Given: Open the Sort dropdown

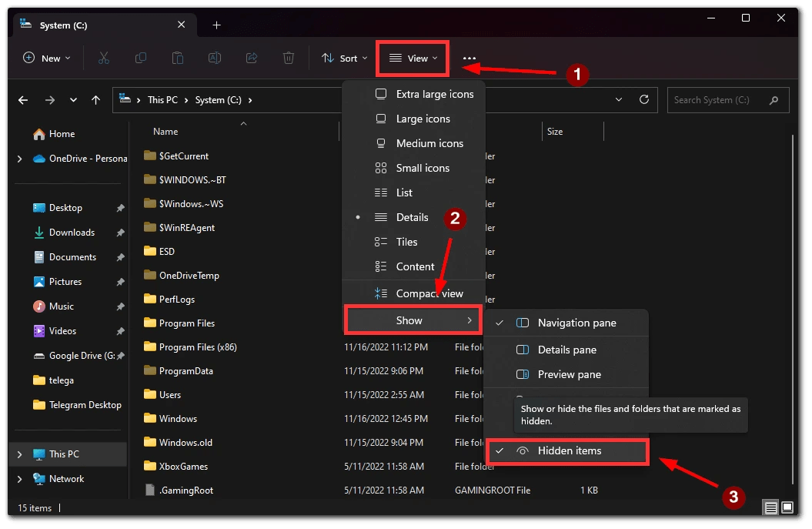Looking at the screenshot, I should [344, 58].
